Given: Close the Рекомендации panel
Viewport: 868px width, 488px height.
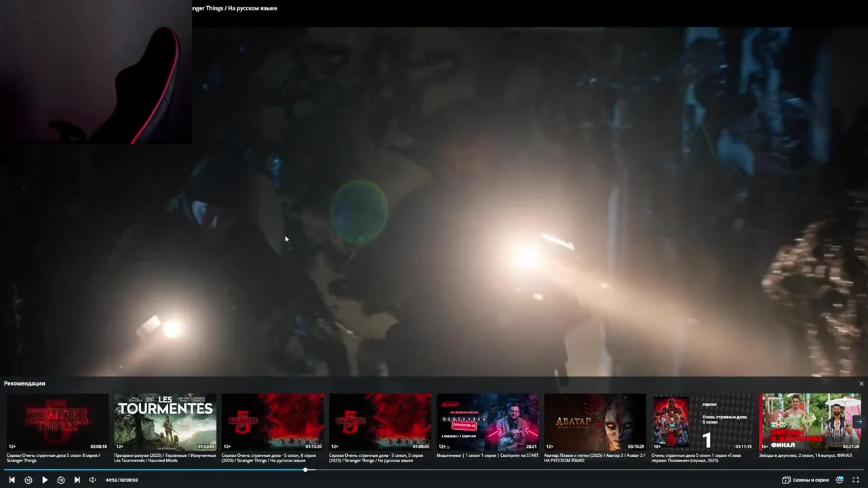Looking at the screenshot, I should [861, 384].
